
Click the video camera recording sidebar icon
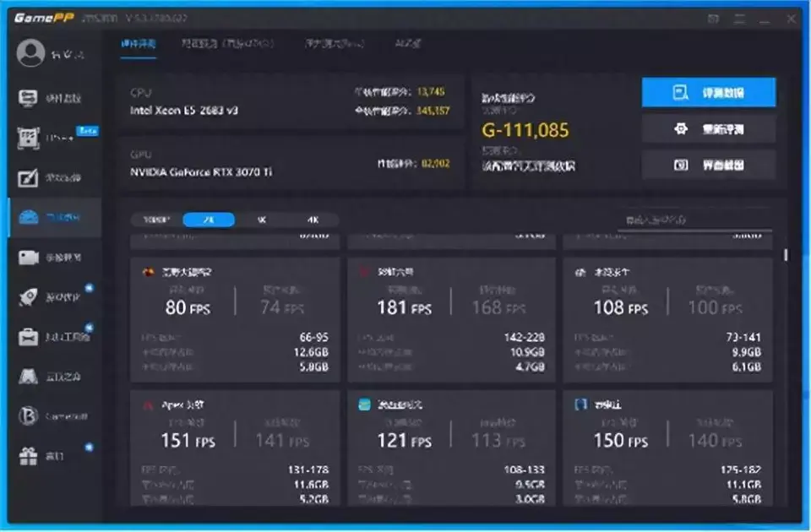tap(29, 257)
